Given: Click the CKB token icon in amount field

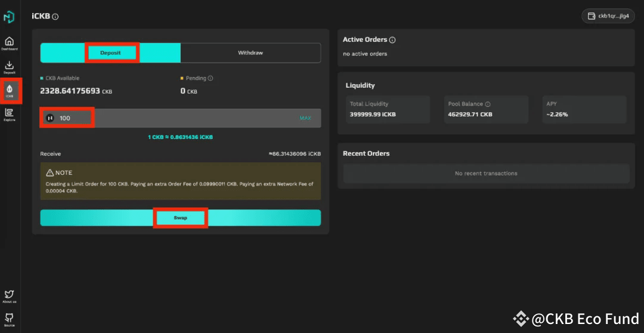Looking at the screenshot, I should 50,118.
